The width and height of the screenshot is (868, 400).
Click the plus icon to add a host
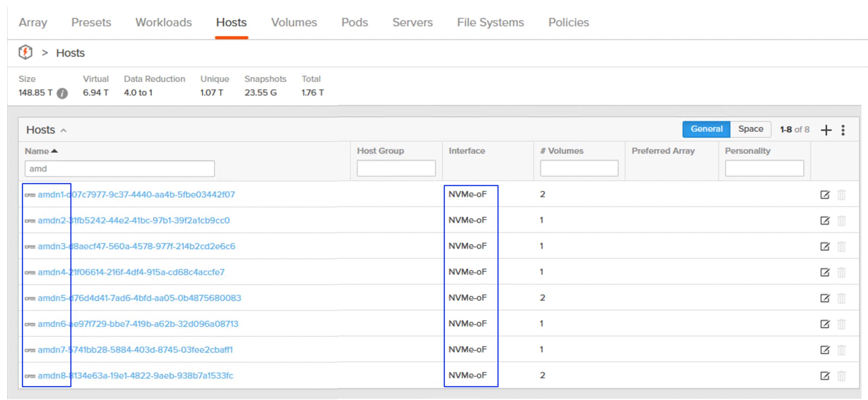point(826,130)
